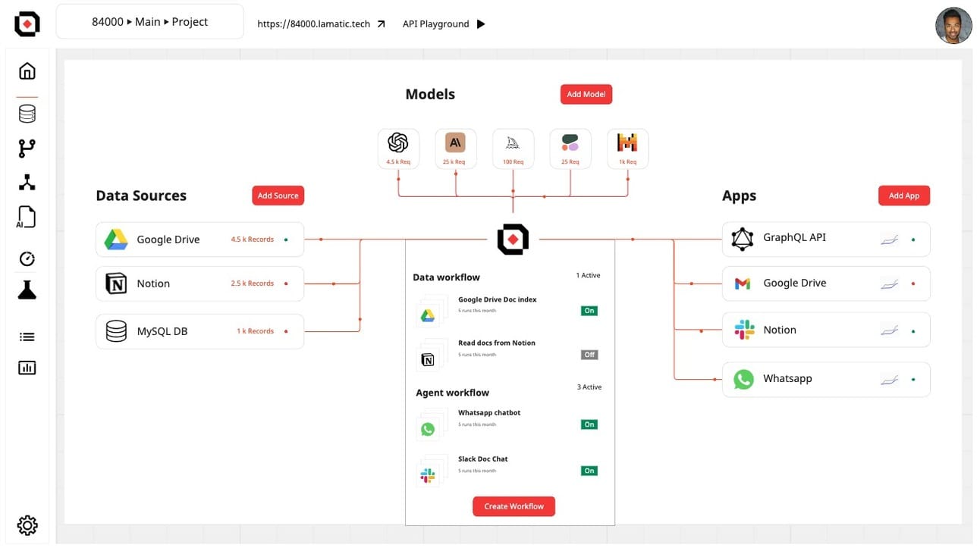Click the '4.5 k Records' count

[x=253, y=239]
